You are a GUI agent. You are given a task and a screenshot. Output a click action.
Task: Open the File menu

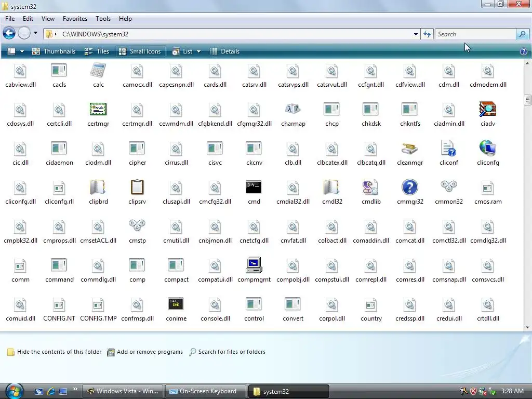[10, 19]
